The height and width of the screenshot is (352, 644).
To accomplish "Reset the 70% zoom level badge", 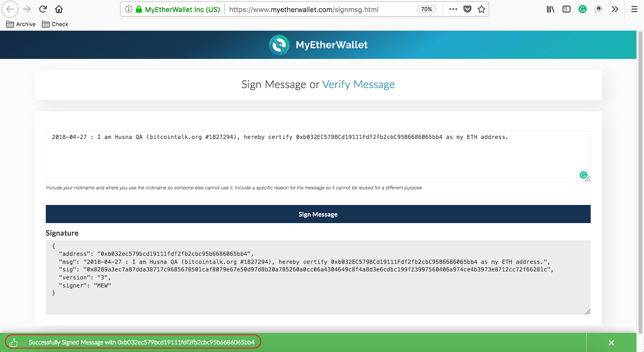I will (427, 9).
